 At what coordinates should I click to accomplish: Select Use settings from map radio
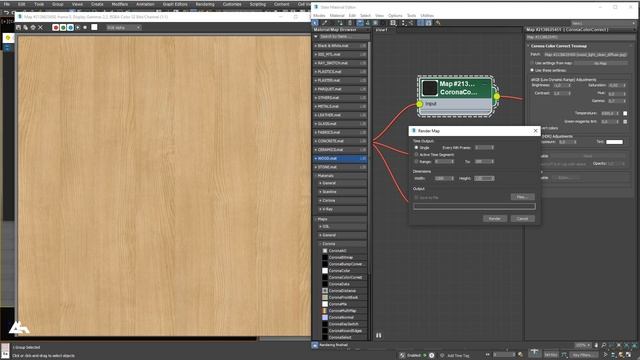click(x=532, y=63)
